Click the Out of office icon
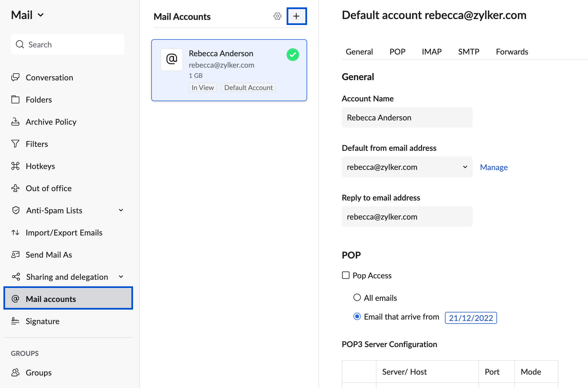Screen dimensions: 588x388 click(x=16, y=188)
